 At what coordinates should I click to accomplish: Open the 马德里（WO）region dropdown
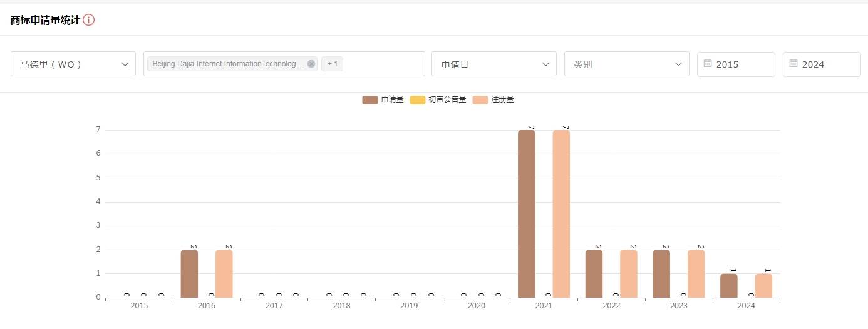(73, 64)
